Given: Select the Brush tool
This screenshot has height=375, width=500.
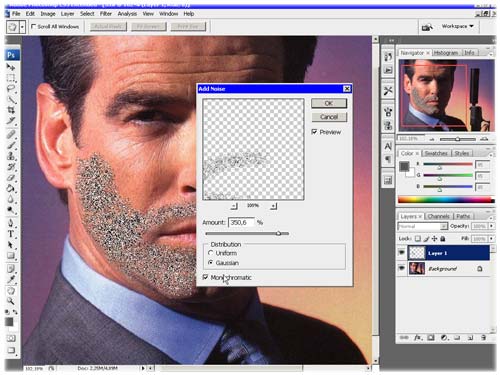Looking at the screenshot, I should point(11,145).
